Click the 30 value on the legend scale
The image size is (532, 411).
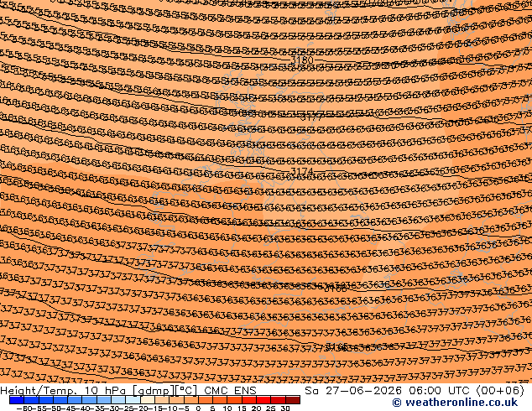tap(285, 408)
